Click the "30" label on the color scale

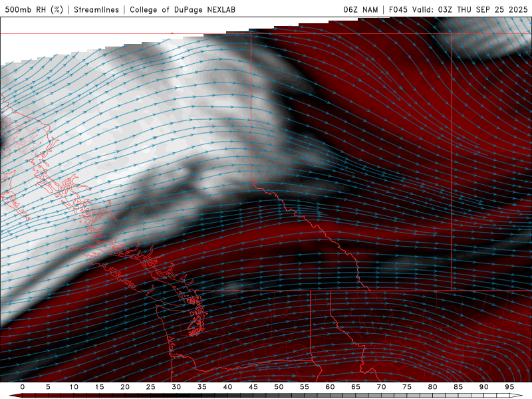(176, 387)
